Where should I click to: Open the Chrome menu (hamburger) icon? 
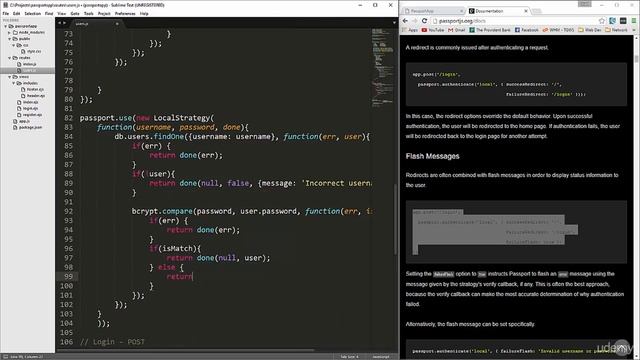coord(634,21)
